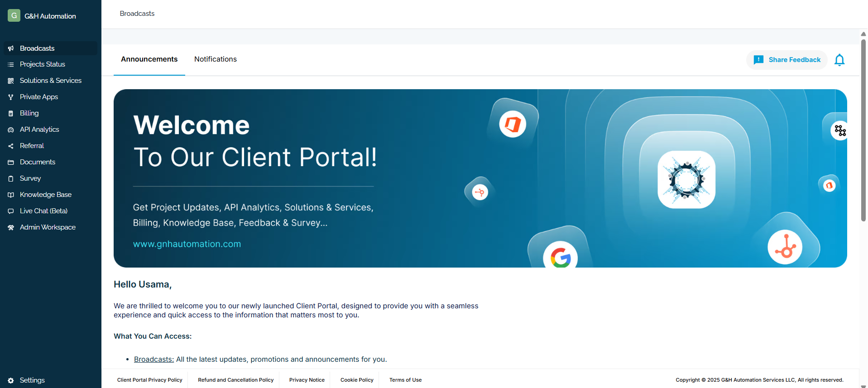The image size is (868, 388).
Task: Open Client Portal Privacy Policy link
Action: [149, 380]
